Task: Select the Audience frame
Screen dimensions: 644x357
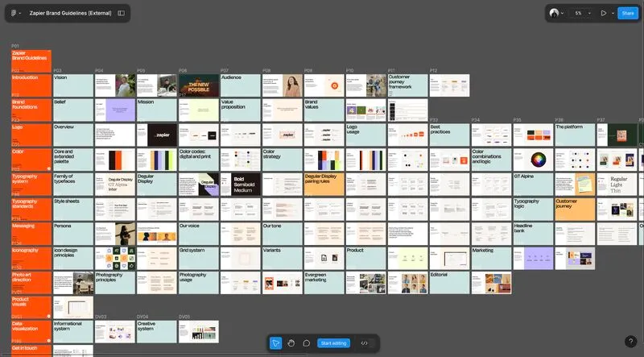Action: (x=240, y=85)
